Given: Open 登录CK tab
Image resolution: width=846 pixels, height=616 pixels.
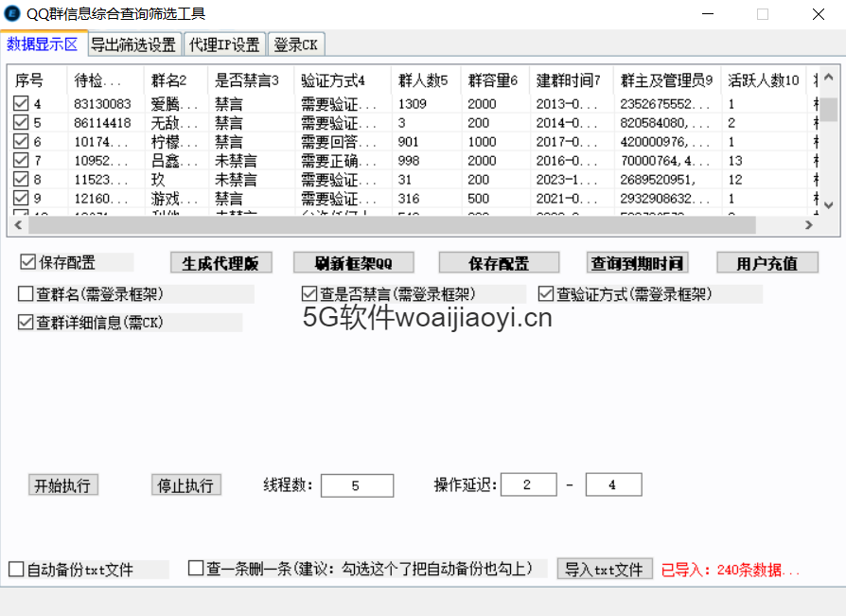Looking at the screenshot, I should [295, 44].
